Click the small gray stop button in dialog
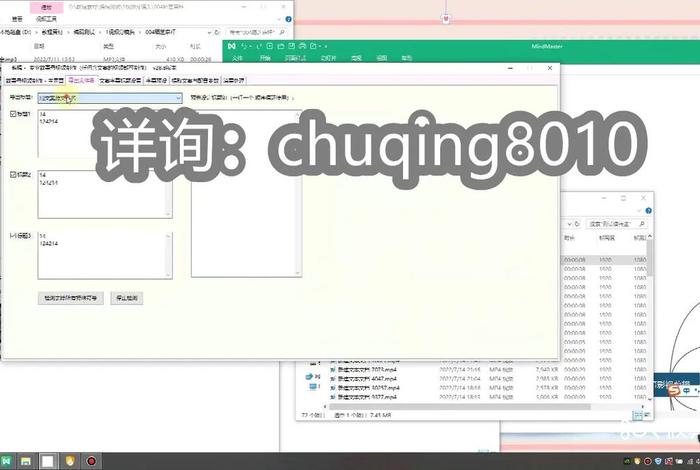 pyautogui.click(x=127, y=298)
